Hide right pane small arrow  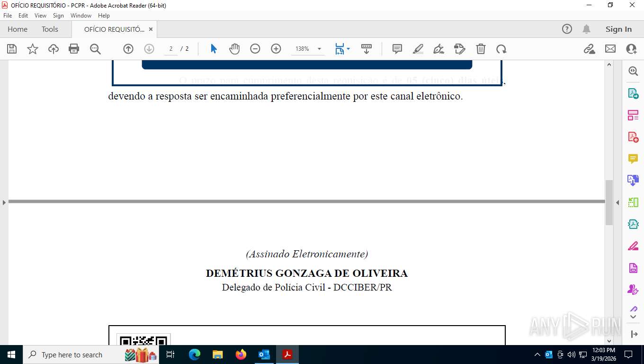617,203
